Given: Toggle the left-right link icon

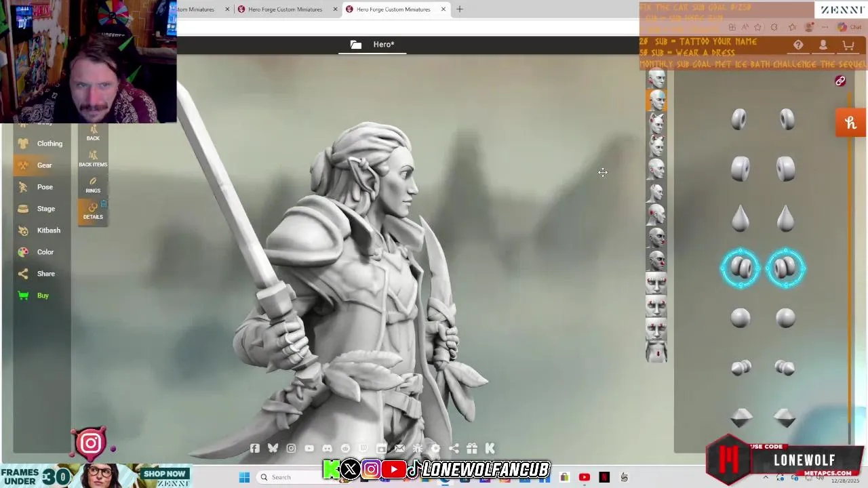Looking at the screenshot, I should pos(840,81).
